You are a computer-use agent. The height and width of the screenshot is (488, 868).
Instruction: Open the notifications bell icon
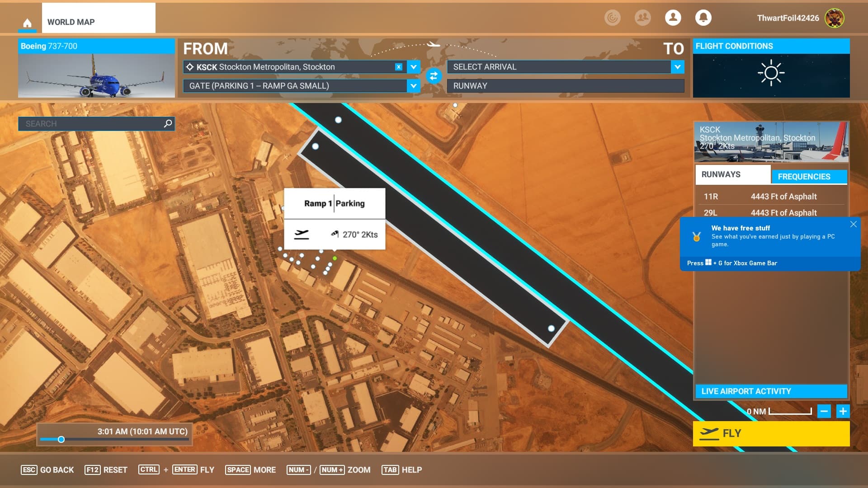click(703, 18)
